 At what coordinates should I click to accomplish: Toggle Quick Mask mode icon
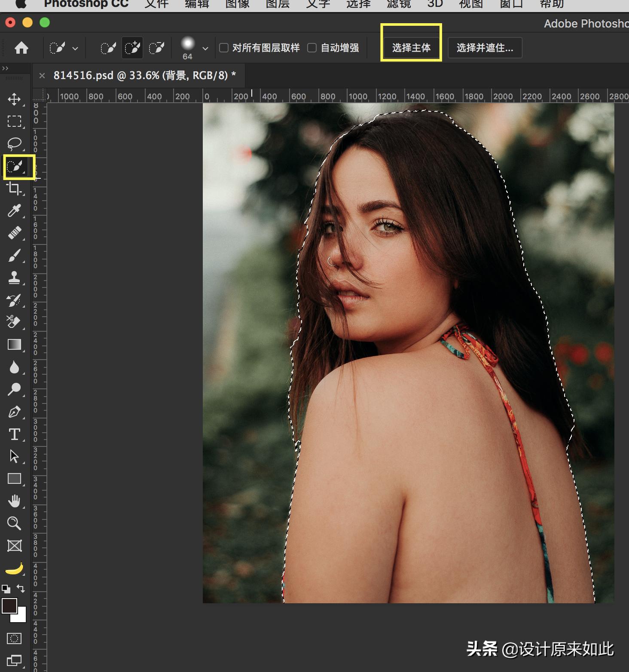(14, 638)
